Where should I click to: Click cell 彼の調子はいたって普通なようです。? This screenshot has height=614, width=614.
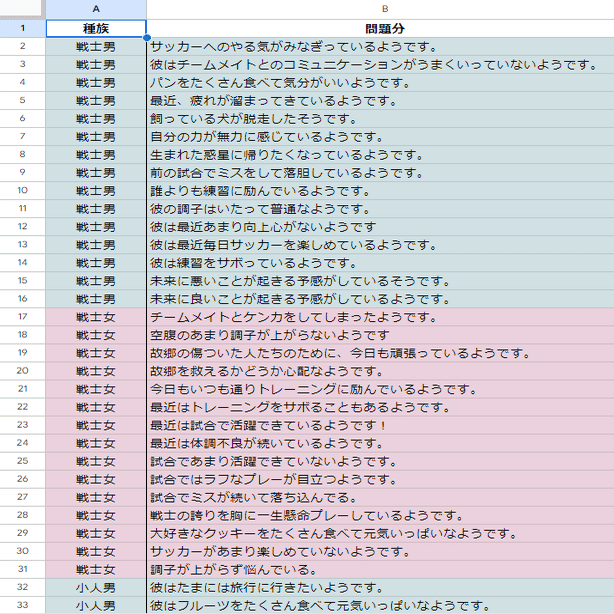click(x=380, y=209)
